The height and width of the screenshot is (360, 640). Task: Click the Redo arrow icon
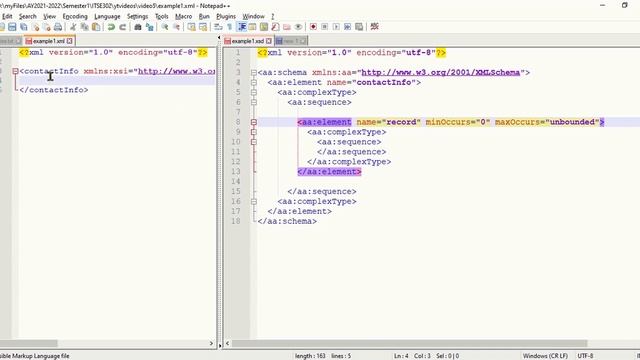coord(122,27)
